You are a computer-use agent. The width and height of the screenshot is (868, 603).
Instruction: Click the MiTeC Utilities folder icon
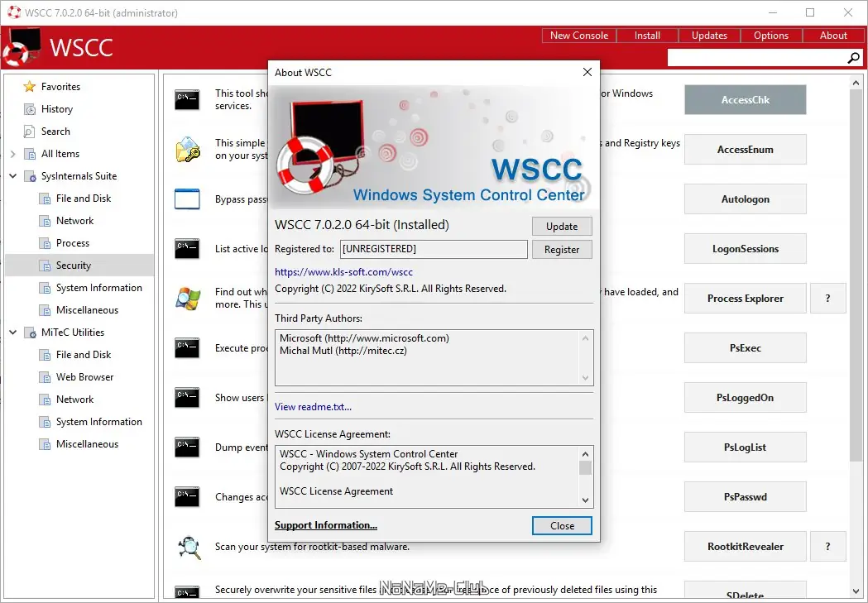[29, 333]
